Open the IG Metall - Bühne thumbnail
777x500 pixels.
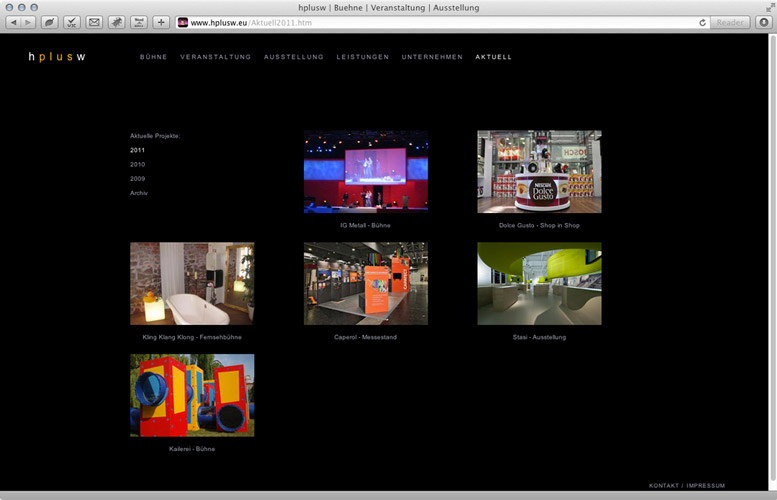(366, 171)
